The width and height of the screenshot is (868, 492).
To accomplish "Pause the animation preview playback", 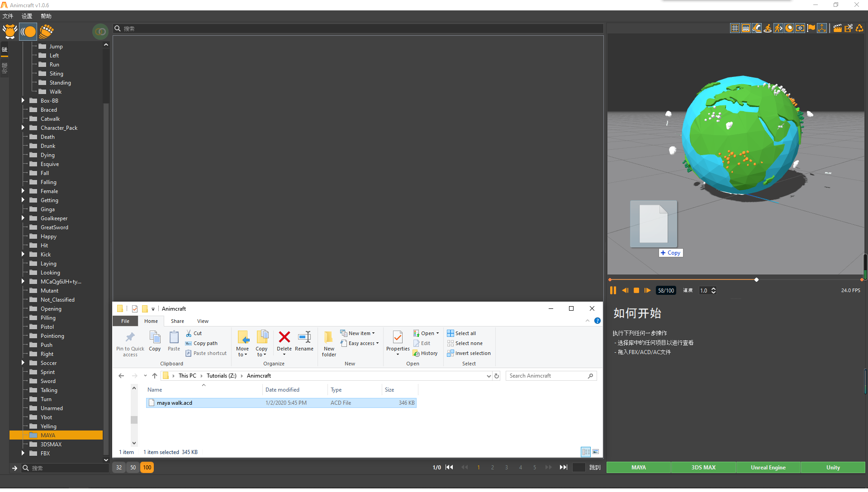I will tap(613, 290).
